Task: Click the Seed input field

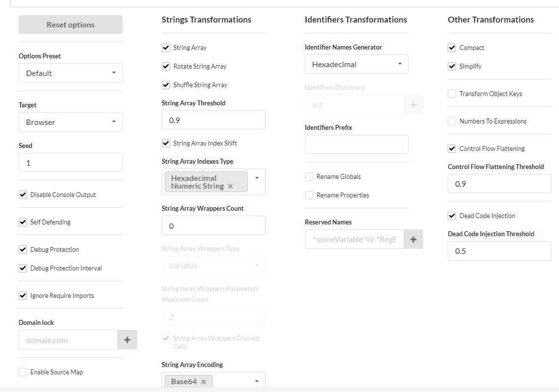Action: coord(71,163)
